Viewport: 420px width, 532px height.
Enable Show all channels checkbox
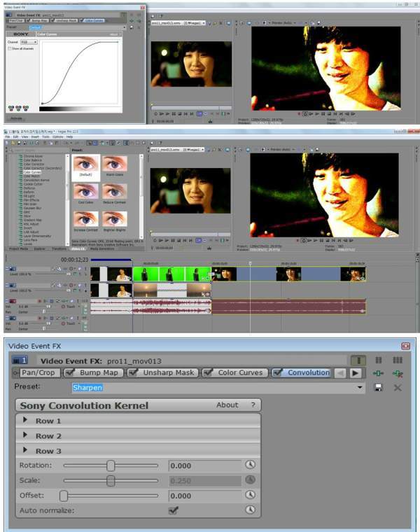pyautogui.click(x=10, y=48)
